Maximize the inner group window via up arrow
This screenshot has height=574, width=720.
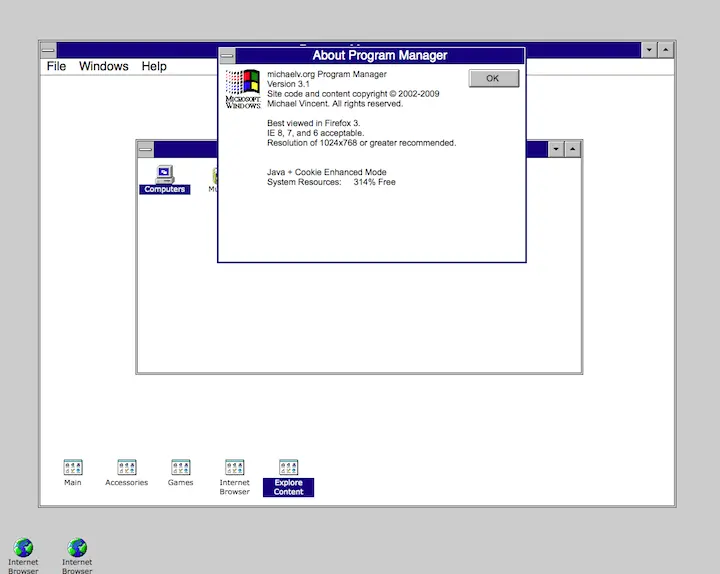[573, 149]
